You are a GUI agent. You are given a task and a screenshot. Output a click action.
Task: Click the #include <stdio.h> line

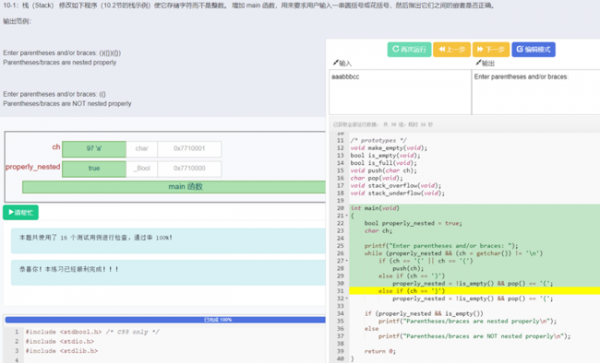pyautogui.click(x=60, y=342)
